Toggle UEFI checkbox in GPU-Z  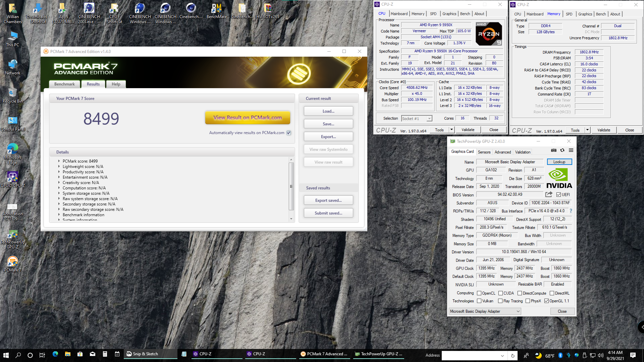pos(558,194)
